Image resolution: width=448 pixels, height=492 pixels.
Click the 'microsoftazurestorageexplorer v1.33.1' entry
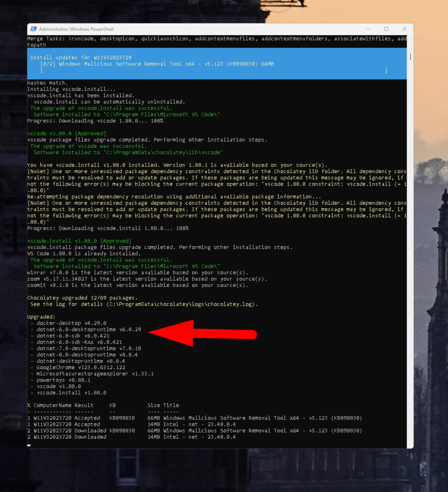click(x=95, y=373)
